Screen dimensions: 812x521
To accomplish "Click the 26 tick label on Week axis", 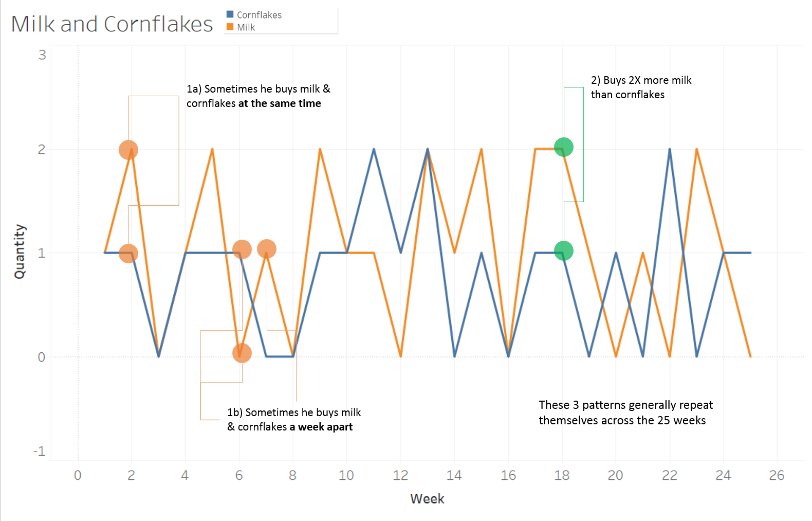I will (x=777, y=475).
